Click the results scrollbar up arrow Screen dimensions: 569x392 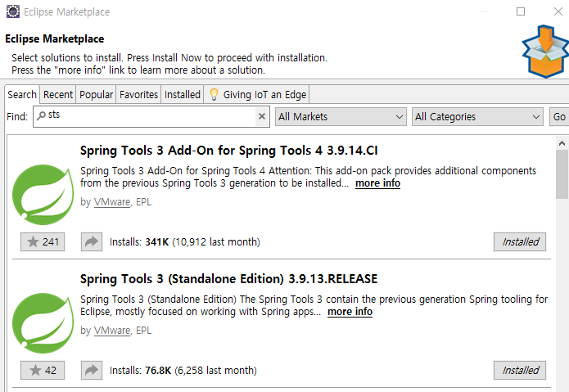[x=562, y=143]
